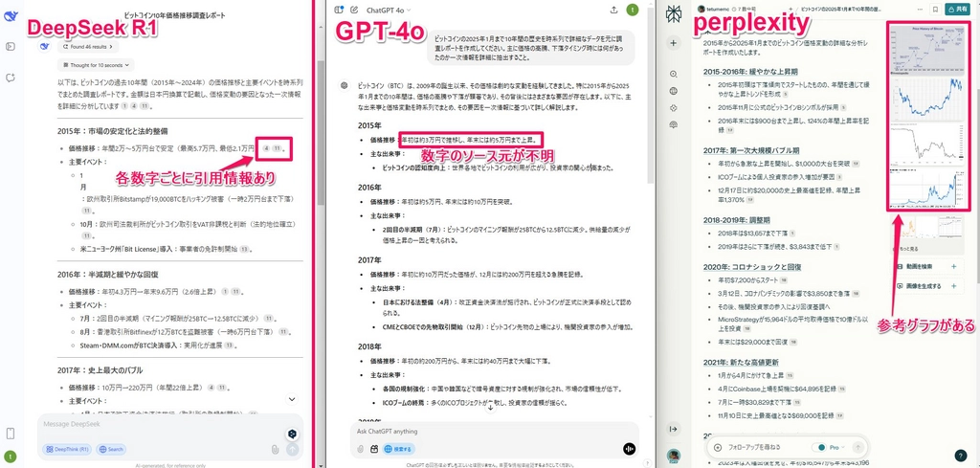980x468 pixels.
Task: Open Perplexity help question mark
Action: tap(961, 456)
